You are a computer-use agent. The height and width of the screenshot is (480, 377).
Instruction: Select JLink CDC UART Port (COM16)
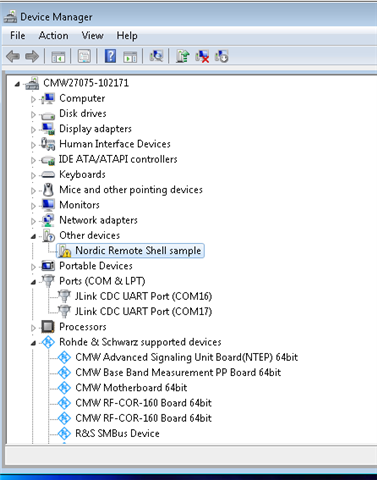click(143, 296)
